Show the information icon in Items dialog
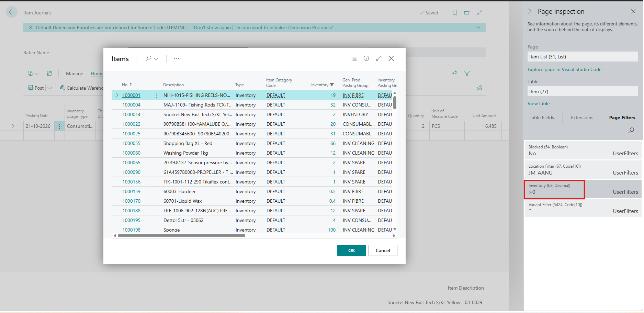Image resolution: width=644 pixels, height=313 pixels. [366, 58]
